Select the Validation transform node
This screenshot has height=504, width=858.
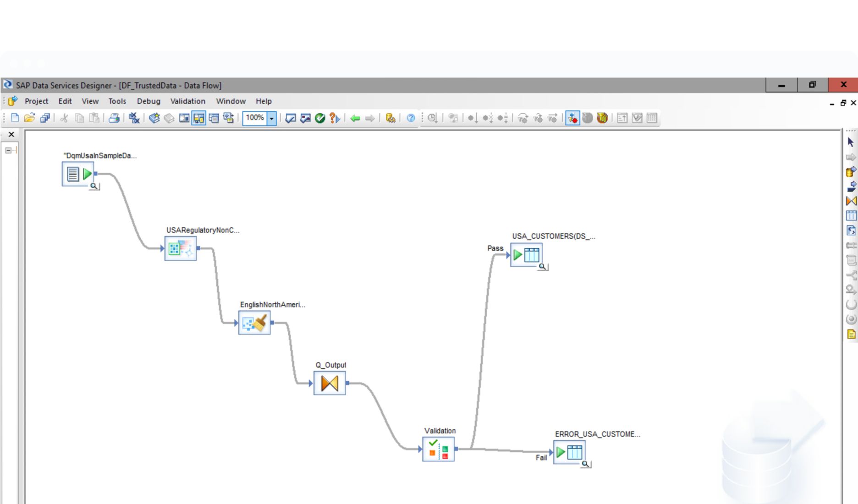438,449
